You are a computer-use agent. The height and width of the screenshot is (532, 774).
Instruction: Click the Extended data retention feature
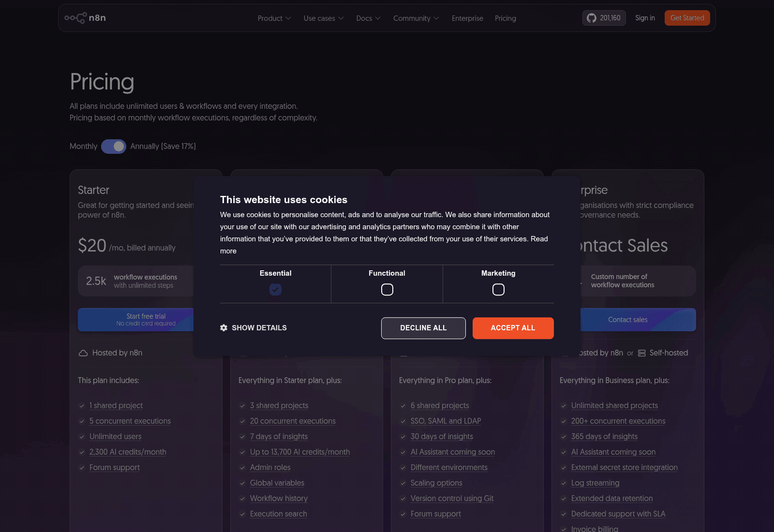tap(612, 499)
